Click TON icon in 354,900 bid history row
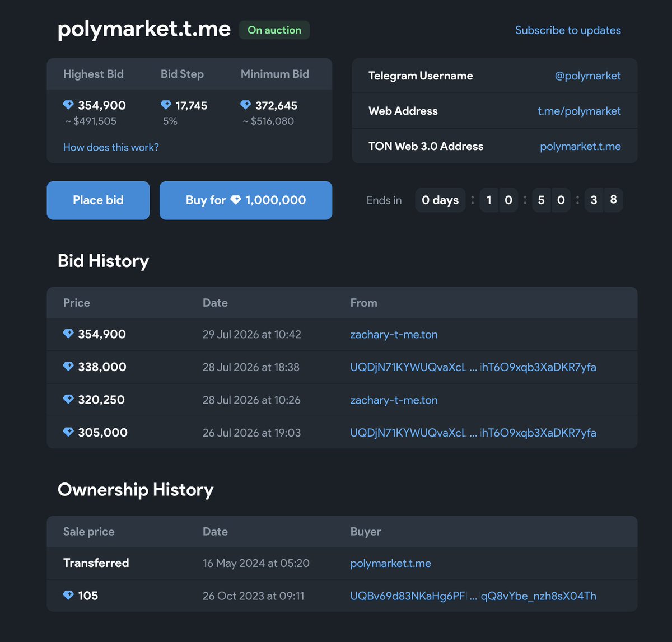 [68, 334]
